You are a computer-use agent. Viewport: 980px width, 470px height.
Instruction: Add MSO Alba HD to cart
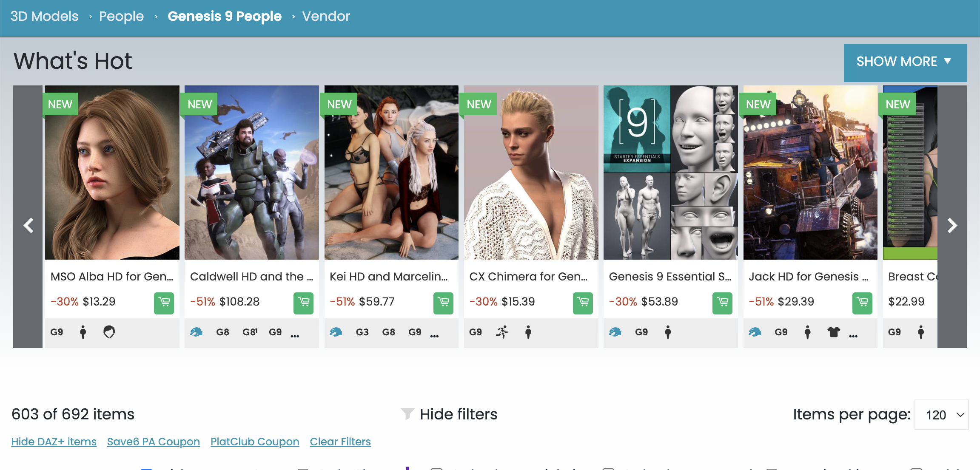[x=164, y=303]
